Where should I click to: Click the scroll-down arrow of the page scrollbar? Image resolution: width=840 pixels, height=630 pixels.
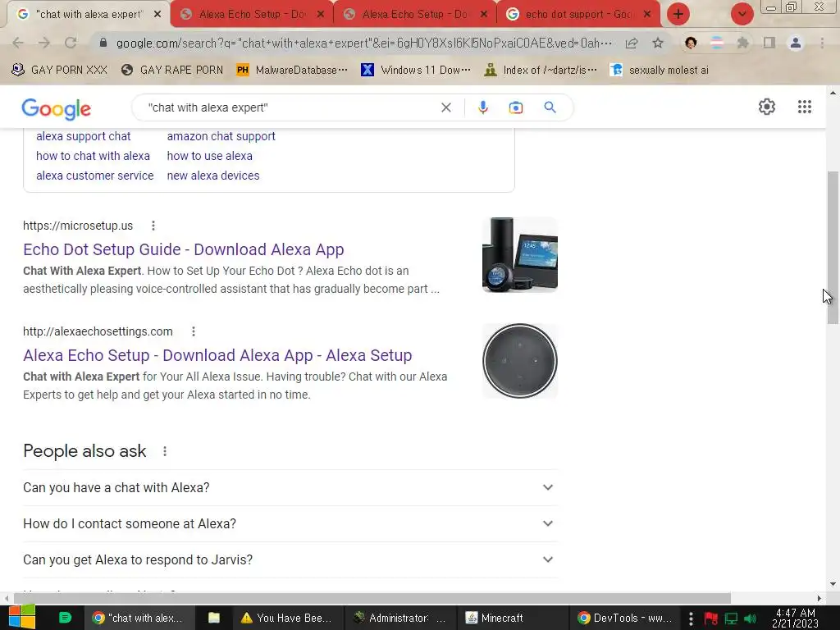click(x=833, y=584)
